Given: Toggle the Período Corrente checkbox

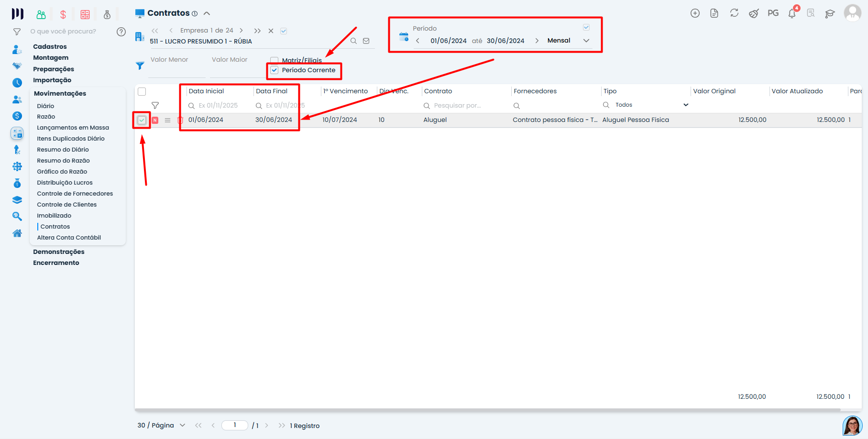Looking at the screenshot, I should [275, 70].
